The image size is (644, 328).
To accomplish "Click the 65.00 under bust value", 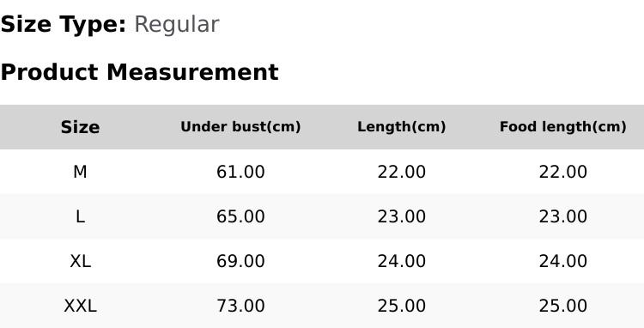I will 240,216.
